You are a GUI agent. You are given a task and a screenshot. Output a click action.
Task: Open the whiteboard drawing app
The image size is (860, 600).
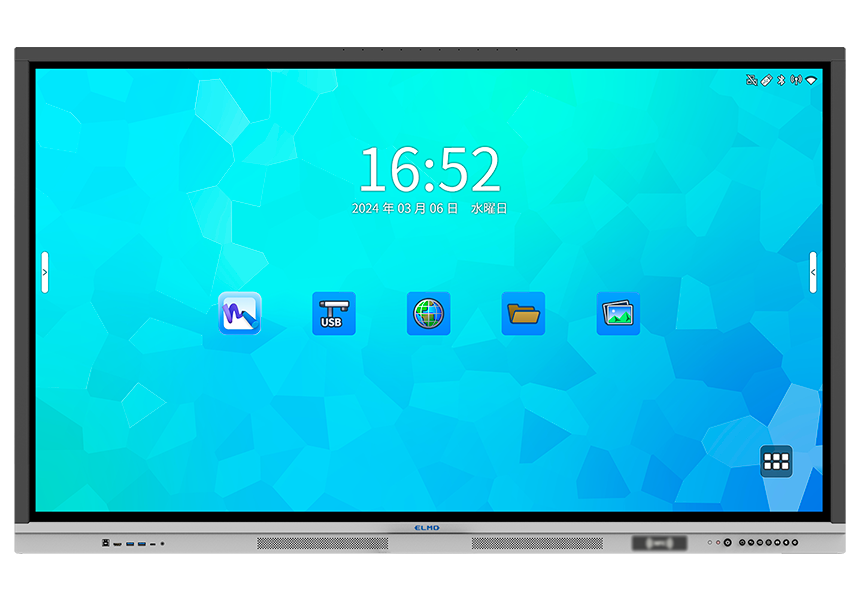[240, 313]
